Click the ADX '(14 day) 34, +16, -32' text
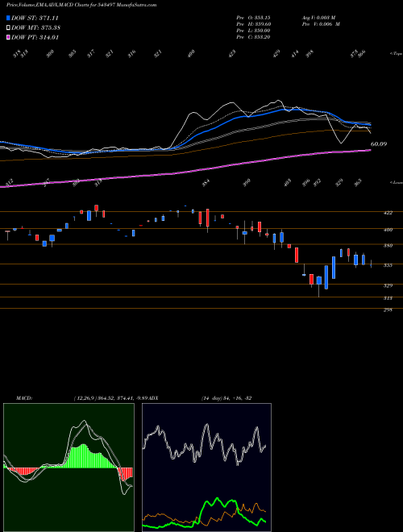The width and height of the screenshot is (403, 532). (226, 397)
